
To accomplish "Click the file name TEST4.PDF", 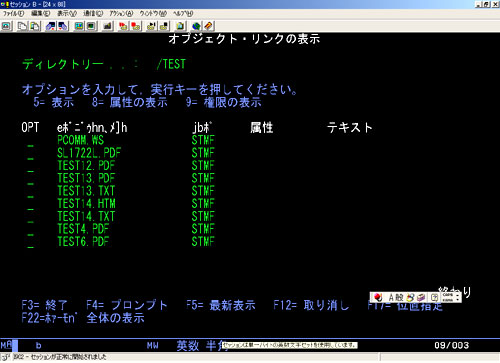I will tap(83, 229).
